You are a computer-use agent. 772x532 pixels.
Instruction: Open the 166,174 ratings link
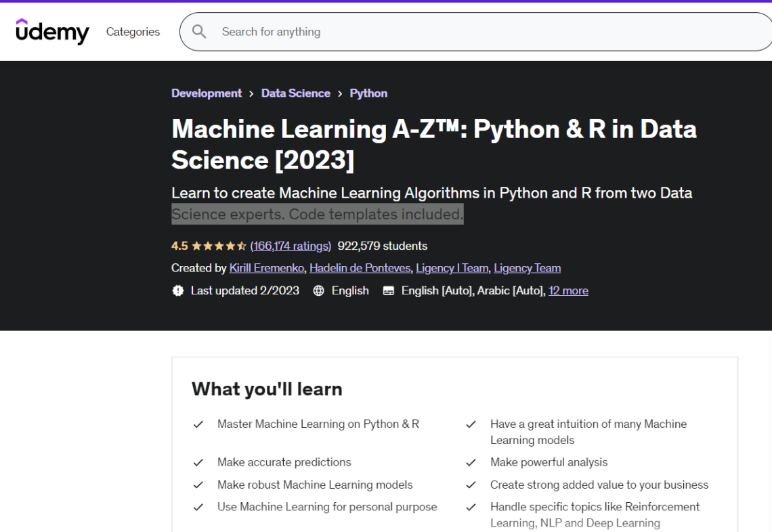click(291, 246)
